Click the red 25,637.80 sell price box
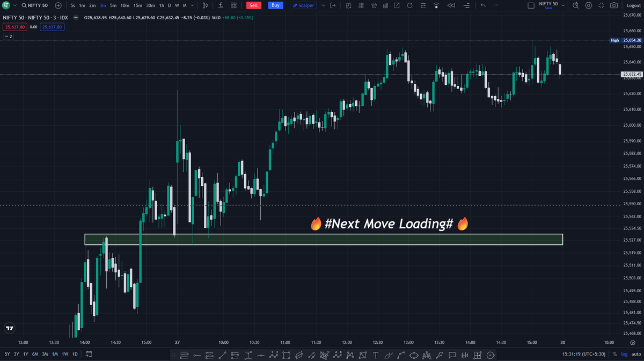The width and height of the screenshot is (644, 361). [14, 26]
